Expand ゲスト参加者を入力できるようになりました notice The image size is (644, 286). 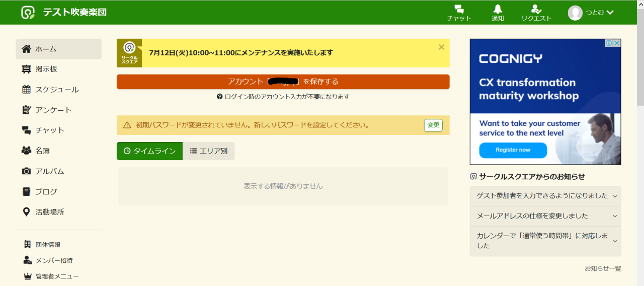545,196
